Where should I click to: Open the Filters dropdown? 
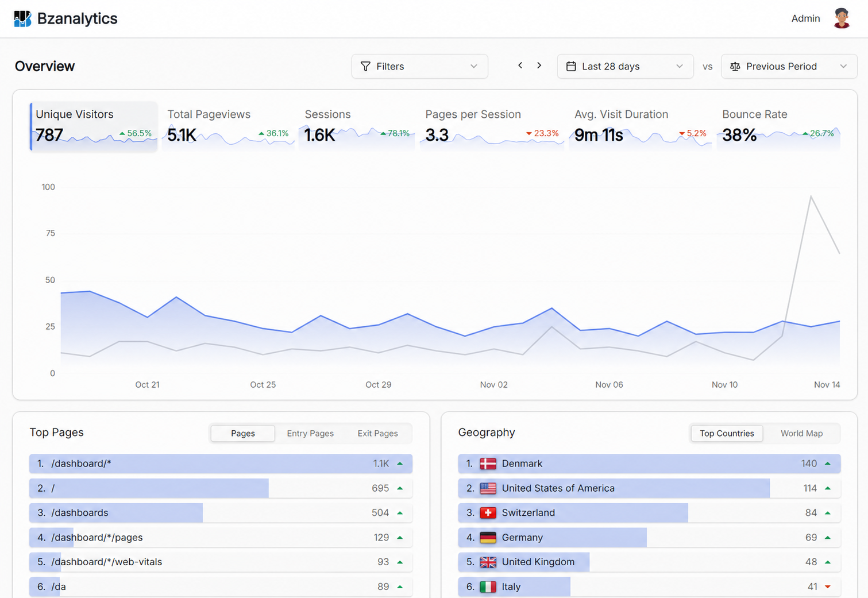coord(420,67)
